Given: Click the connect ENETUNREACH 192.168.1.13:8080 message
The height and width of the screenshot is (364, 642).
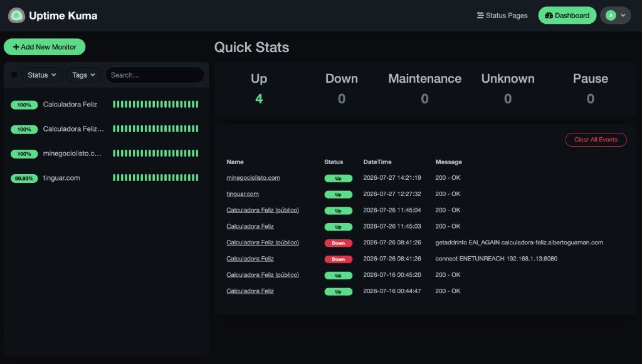Looking at the screenshot, I should click(497, 259).
